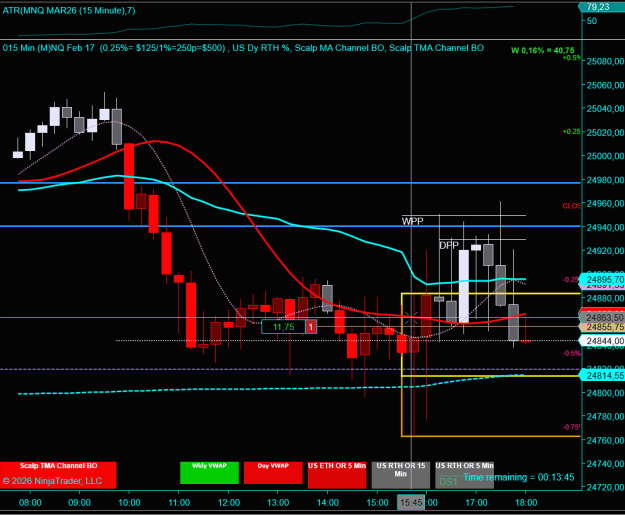Click the WPP pivot label
Viewport: 625px width, 515px height.
pyautogui.click(x=413, y=221)
